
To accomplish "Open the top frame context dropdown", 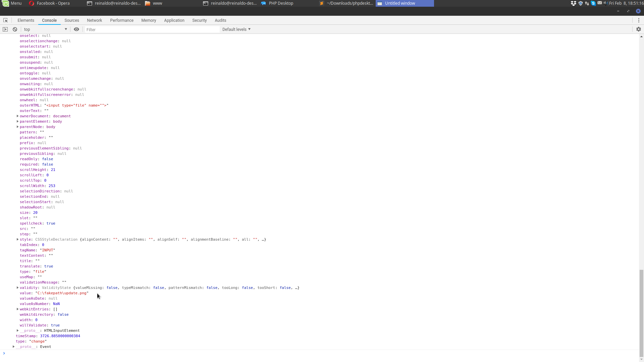I will 45,29.
